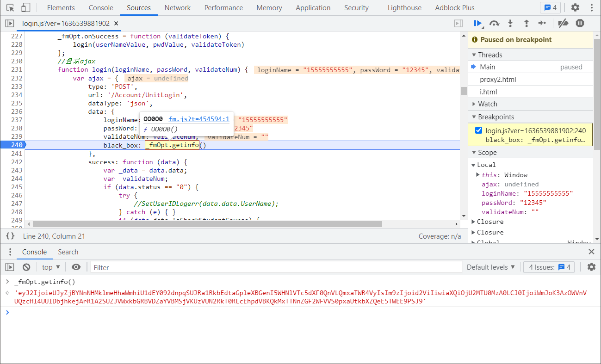
Task: Click the line 240 breakpoint marker in the gutter
Action: (x=13, y=145)
